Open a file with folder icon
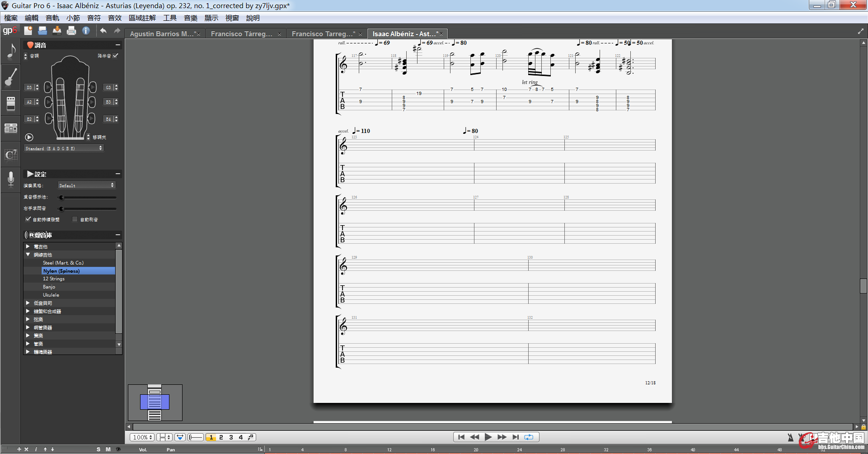Viewport: 868px width, 454px height. (x=42, y=30)
